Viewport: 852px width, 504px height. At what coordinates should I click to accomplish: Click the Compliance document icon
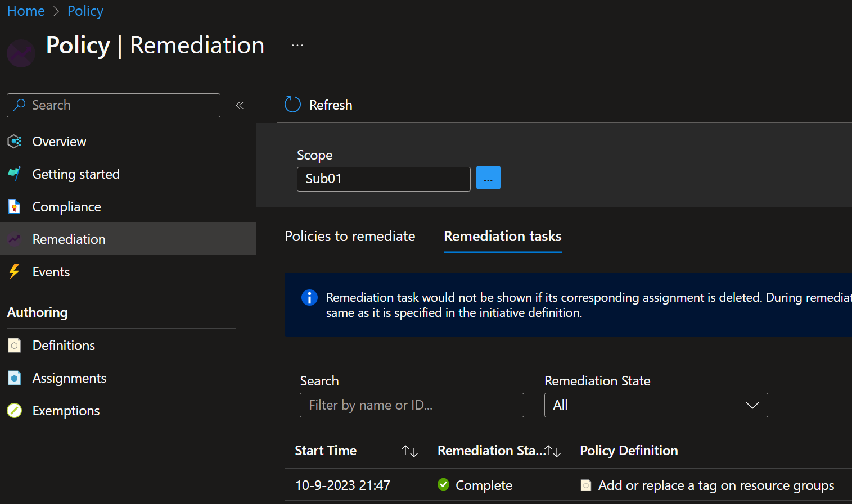(15, 207)
